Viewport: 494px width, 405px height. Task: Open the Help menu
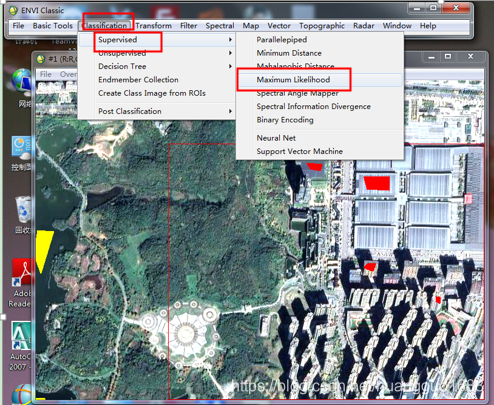click(x=428, y=26)
